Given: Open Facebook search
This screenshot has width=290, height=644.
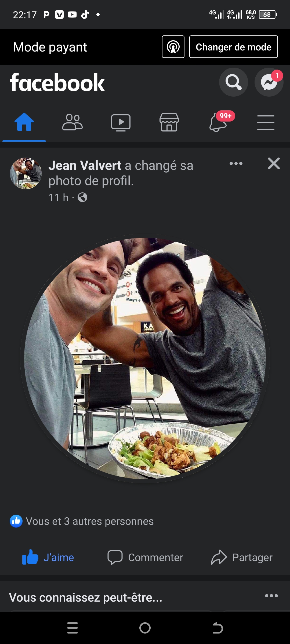Looking at the screenshot, I should coord(233,82).
